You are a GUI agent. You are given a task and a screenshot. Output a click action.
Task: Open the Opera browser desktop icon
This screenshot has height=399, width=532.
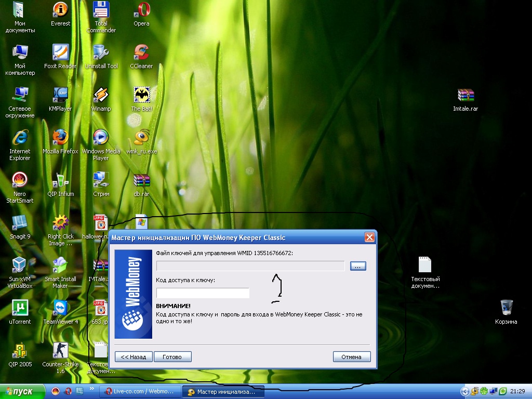[141, 10]
